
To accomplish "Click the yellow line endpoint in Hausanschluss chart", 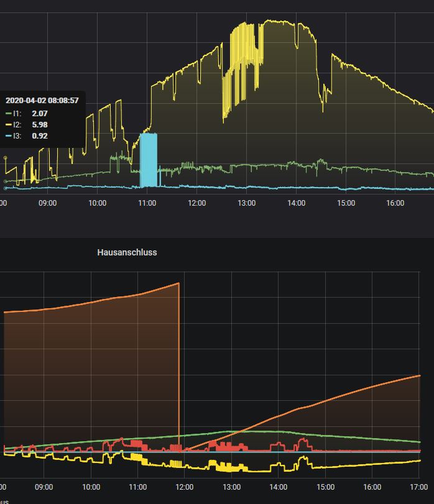I will pyautogui.click(x=420, y=460).
